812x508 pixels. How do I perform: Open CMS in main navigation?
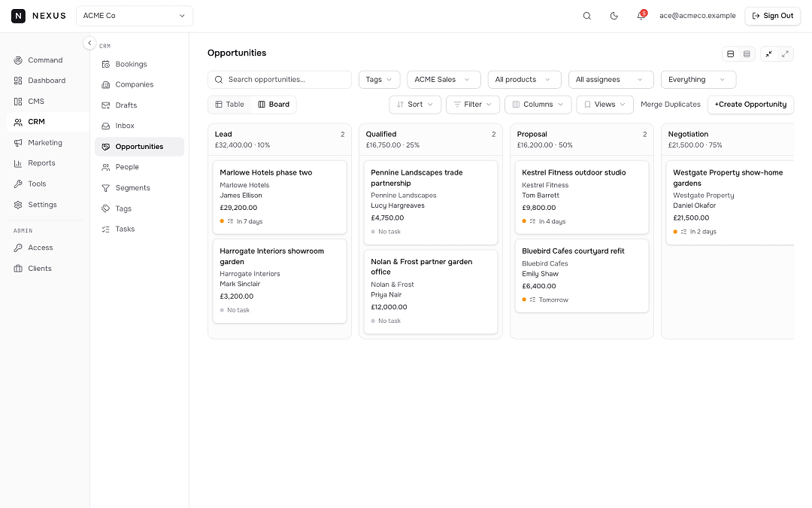[45, 101]
